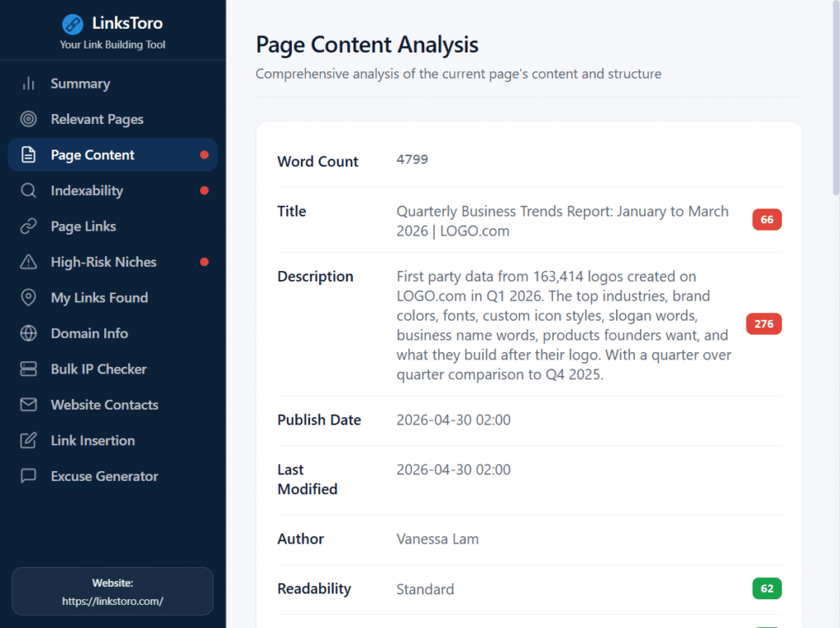Click the My Links Found pin icon

29,298
